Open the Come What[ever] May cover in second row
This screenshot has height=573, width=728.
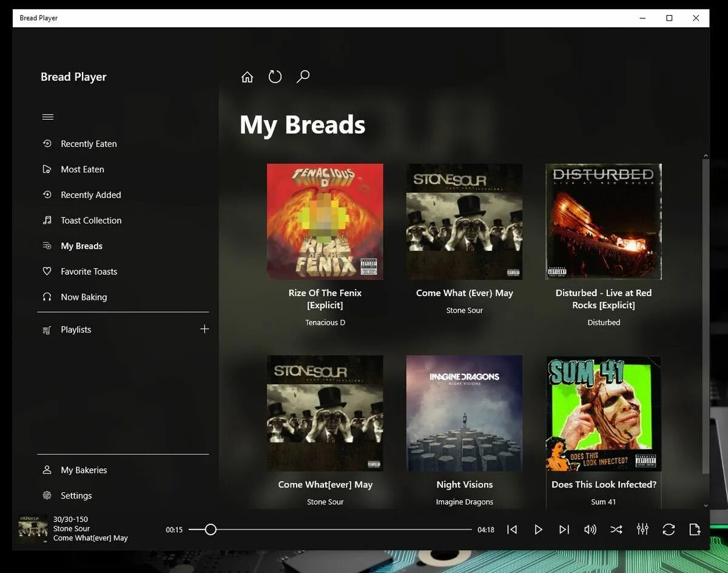(x=325, y=413)
